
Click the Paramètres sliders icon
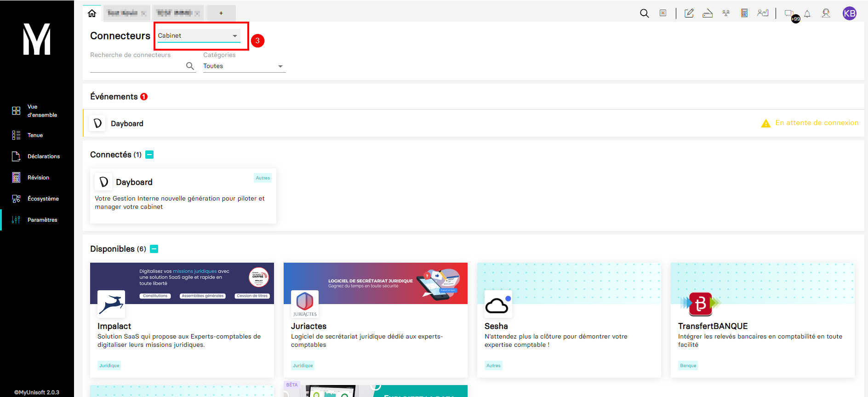click(16, 220)
